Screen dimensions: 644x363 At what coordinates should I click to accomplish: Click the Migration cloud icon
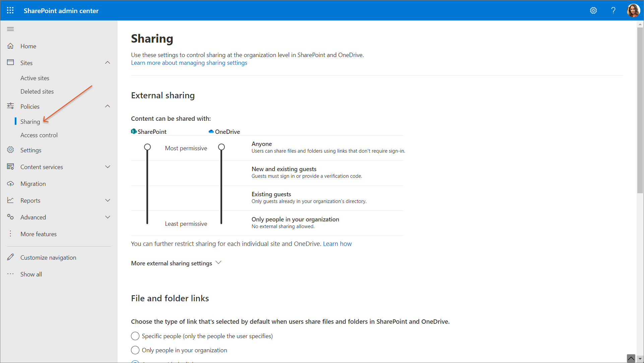(10, 184)
